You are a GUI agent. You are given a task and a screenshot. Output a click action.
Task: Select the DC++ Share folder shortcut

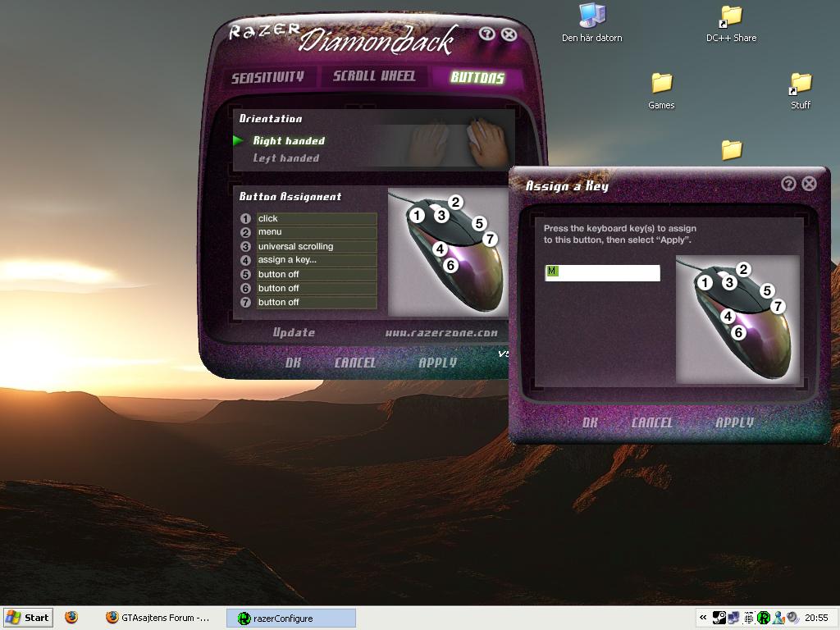coord(731,23)
